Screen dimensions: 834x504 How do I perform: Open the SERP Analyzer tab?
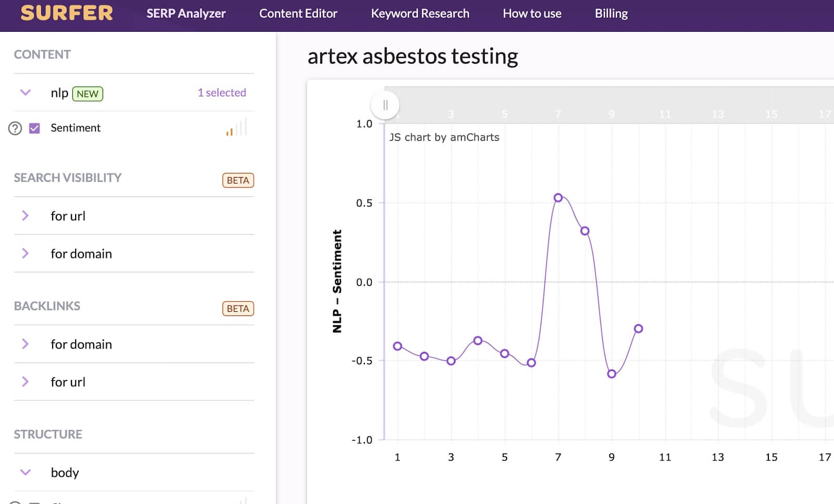(x=186, y=14)
